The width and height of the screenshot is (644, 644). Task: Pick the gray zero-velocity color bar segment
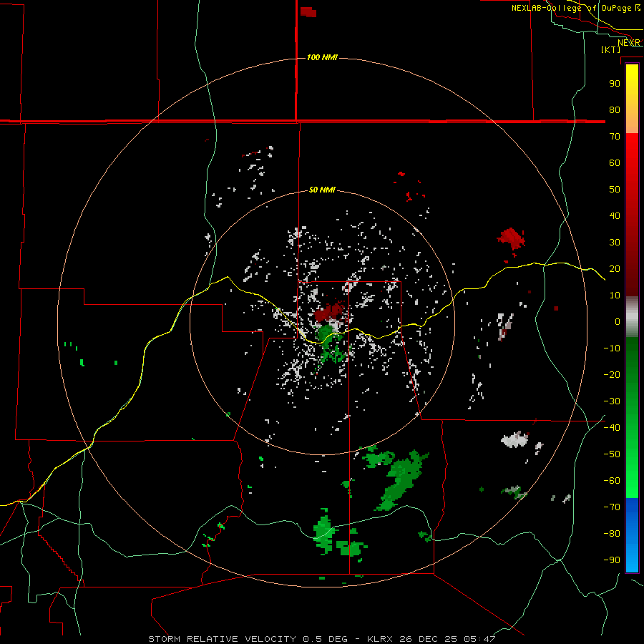point(632,317)
